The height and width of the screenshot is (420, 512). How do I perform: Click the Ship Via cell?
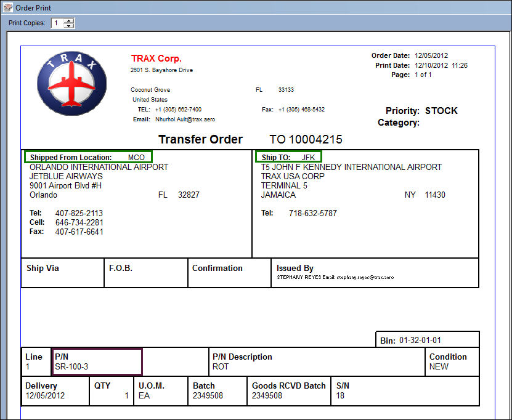point(63,273)
